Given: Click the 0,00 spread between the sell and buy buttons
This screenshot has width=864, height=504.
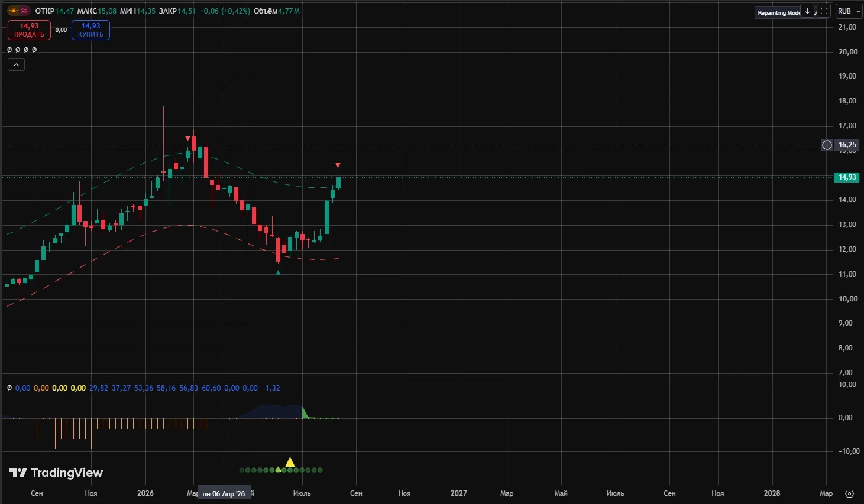Looking at the screenshot, I should (61, 30).
